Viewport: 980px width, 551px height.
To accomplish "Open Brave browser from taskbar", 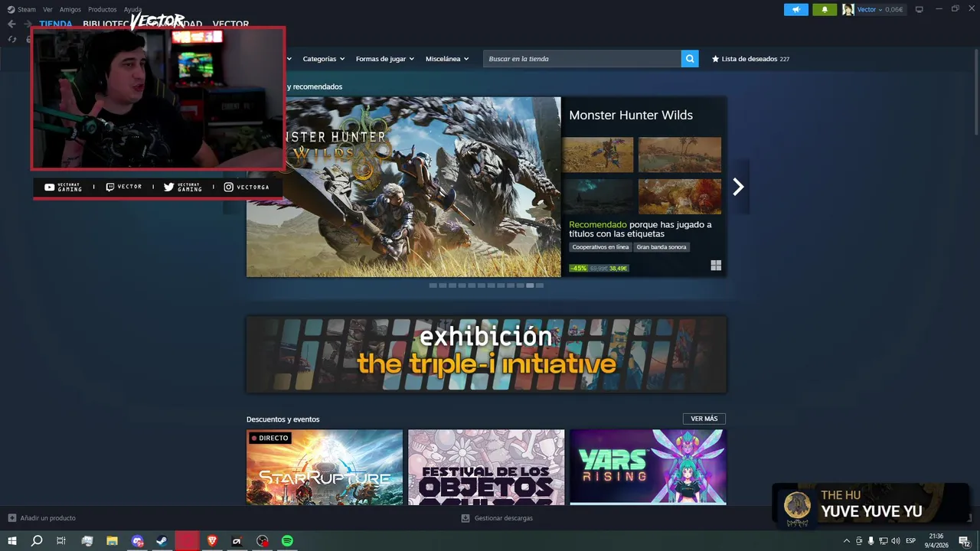I will tap(212, 541).
